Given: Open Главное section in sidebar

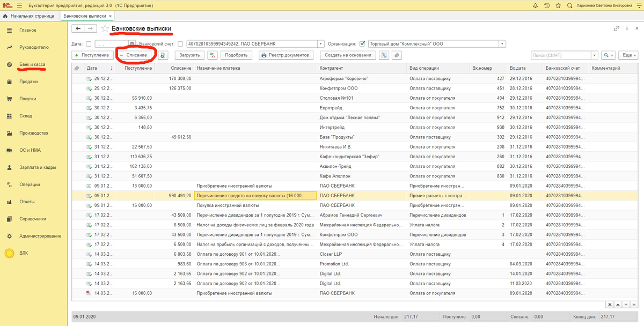Looking at the screenshot, I should click(x=34, y=30).
